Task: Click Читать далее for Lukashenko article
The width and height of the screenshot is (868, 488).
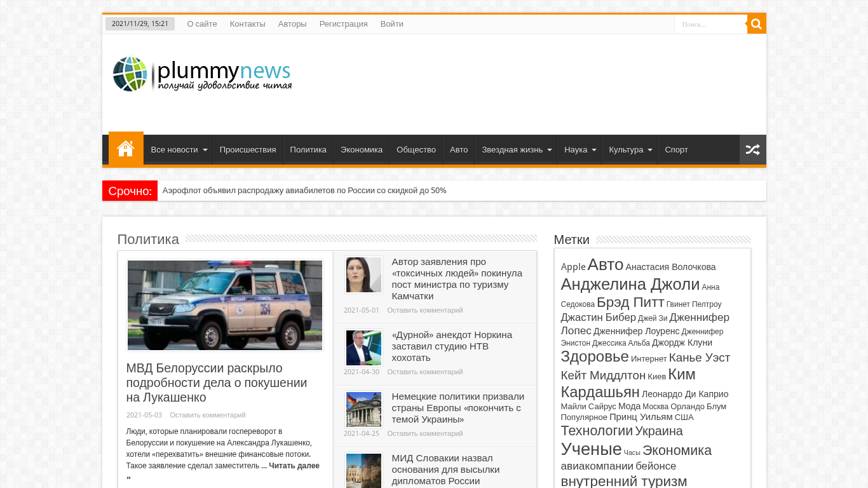Action: point(294,466)
